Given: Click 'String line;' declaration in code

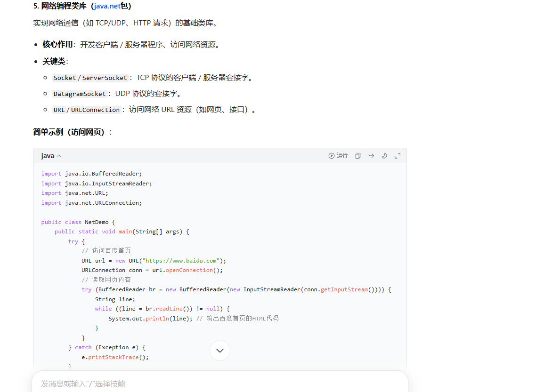Looking at the screenshot, I should pos(115,299).
